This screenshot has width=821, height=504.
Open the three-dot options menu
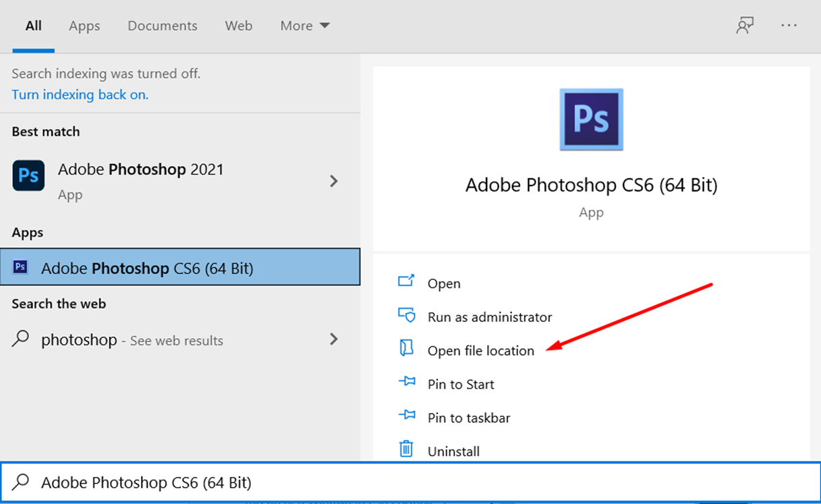click(789, 26)
